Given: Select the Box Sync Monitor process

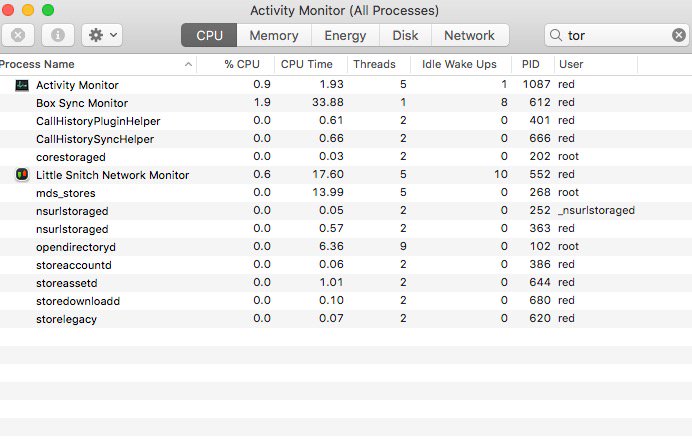Looking at the screenshot, I should pos(82,103).
